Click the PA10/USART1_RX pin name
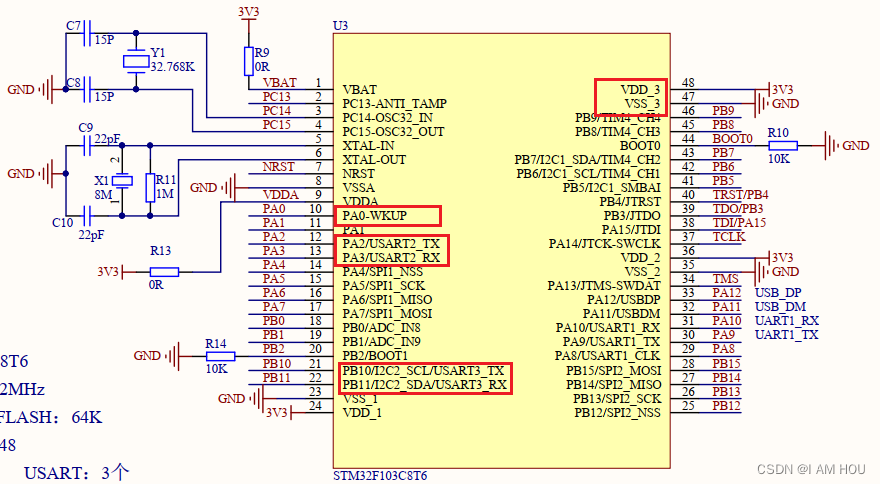 (608, 328)
